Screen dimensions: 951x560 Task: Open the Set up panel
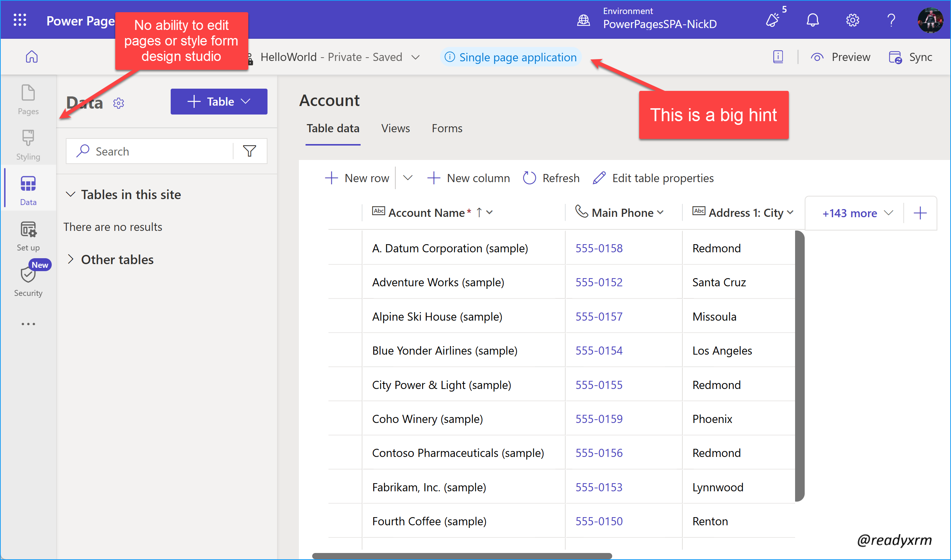coord(28,234)
